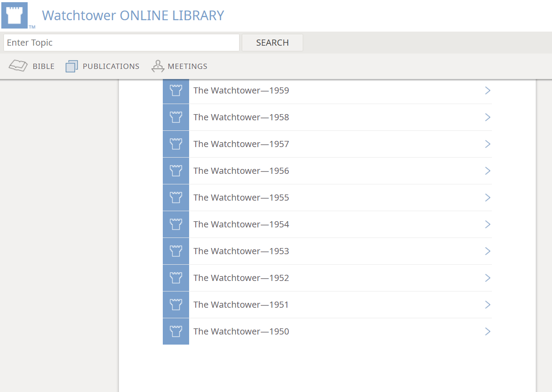Viewport: 552px width, 392px height.
Task: Expand chevron for The Watchtower—1951
Action: 487,305
